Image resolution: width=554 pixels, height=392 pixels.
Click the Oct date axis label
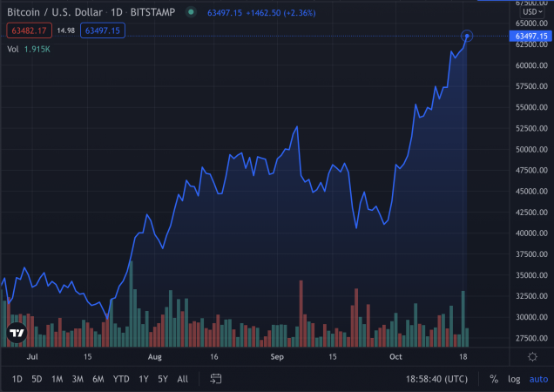pos(395,356)
